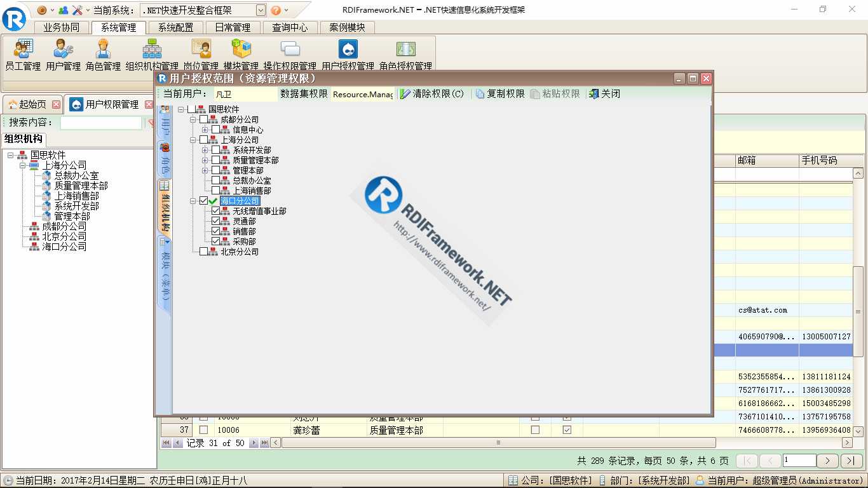The width and height of the screenshot is (868, 488).
Task: Open 岗位管理 from the ribbon
Action: tap(201, 55)
